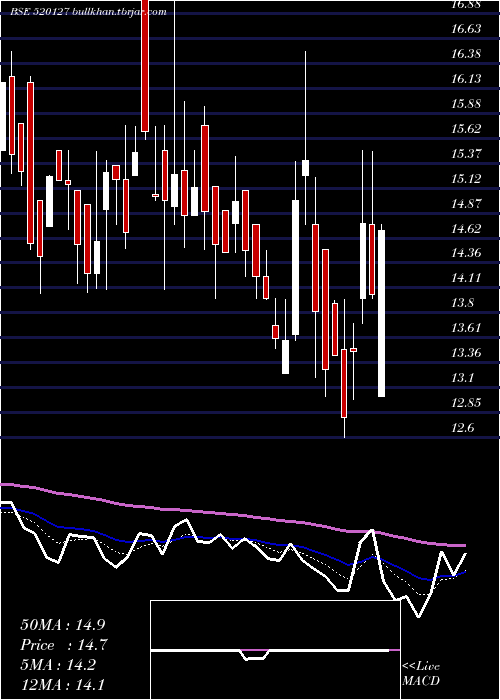The image size is (500, 700).
Task: Click the 50MA : 14.9 readout
Action: click(x=63, y=625)
